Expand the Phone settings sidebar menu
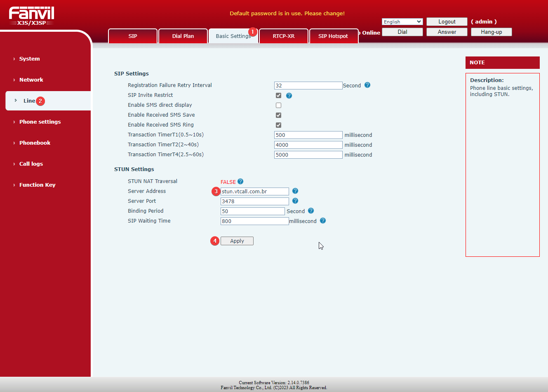 coord(40,122)
